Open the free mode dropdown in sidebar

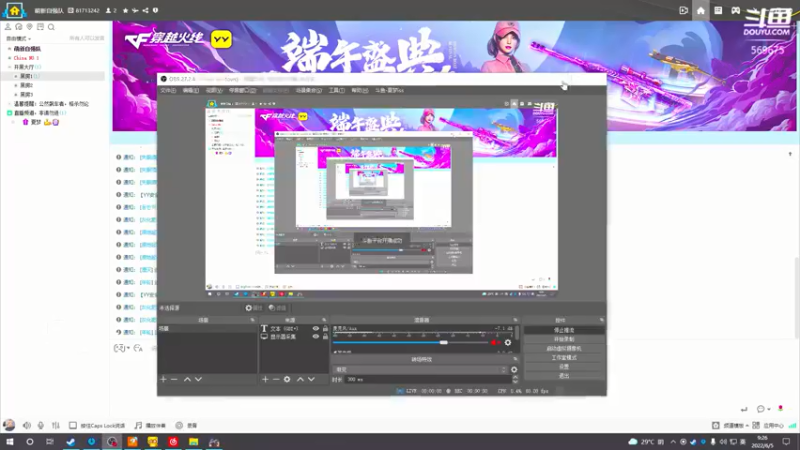click(x=18, y=38)
